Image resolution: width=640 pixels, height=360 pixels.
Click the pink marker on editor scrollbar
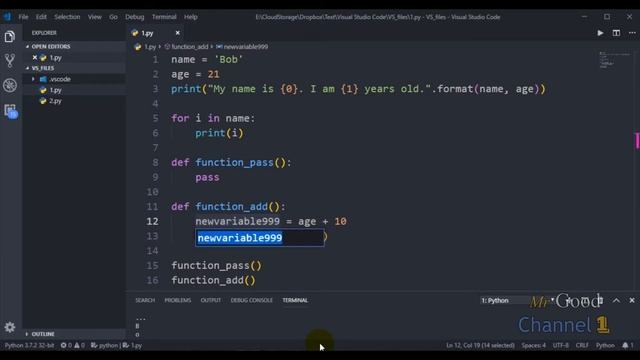(x=637, y=141)
